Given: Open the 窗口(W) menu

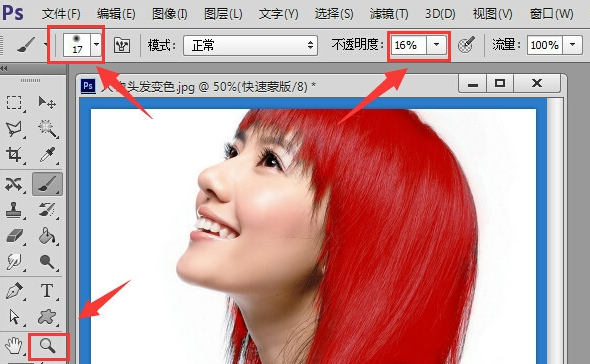Looking at the screenshot, I should pos(551,14).
